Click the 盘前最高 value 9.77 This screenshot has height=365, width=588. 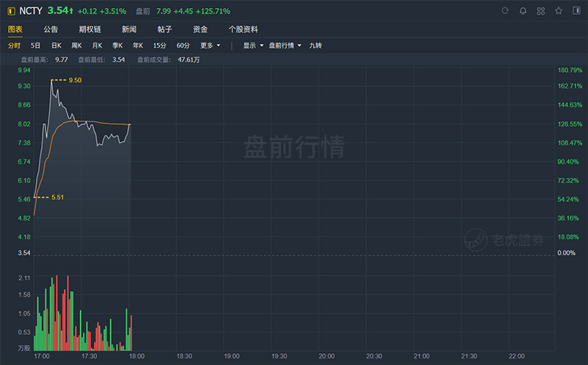(62, 60)
